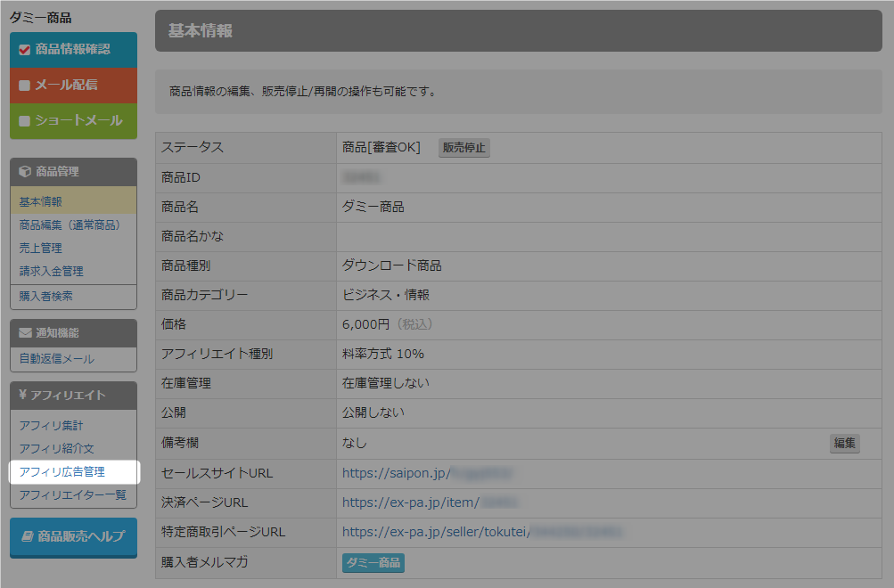Select 購入者検索 menu item
The height and width of the screenshot is (588, 894).
(x=46, y=296)
